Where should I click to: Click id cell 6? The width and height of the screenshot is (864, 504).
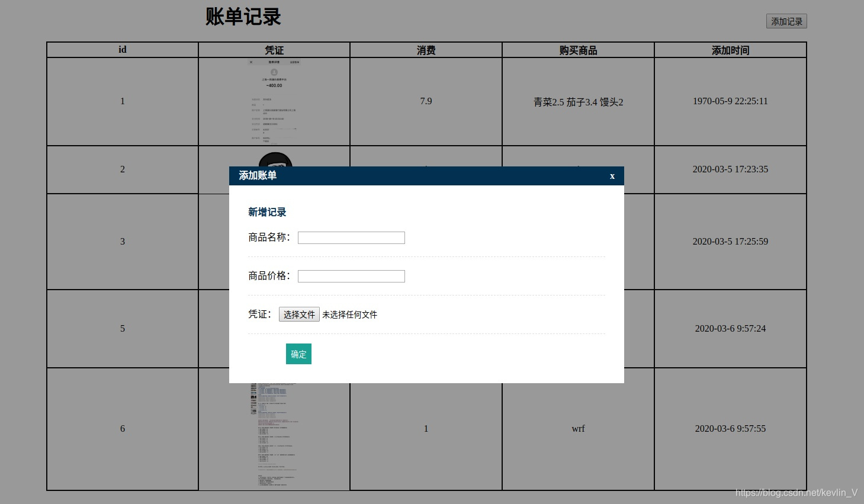[123, 429]
